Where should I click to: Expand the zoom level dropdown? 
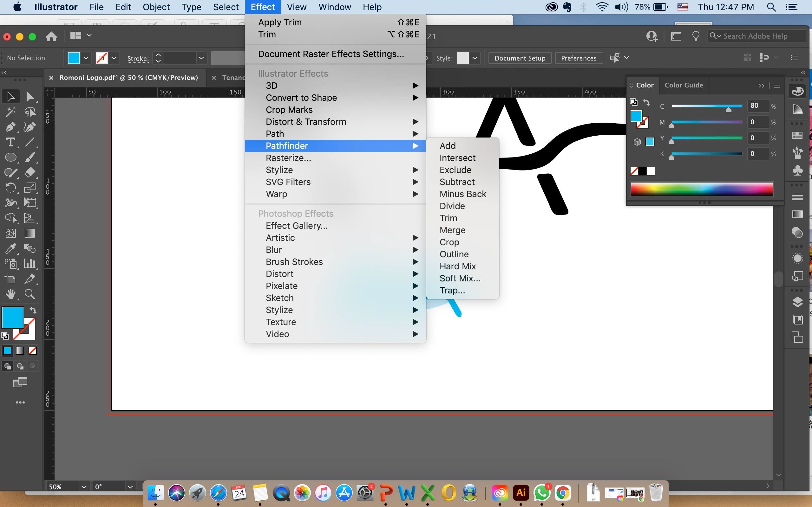click(84, 487)
